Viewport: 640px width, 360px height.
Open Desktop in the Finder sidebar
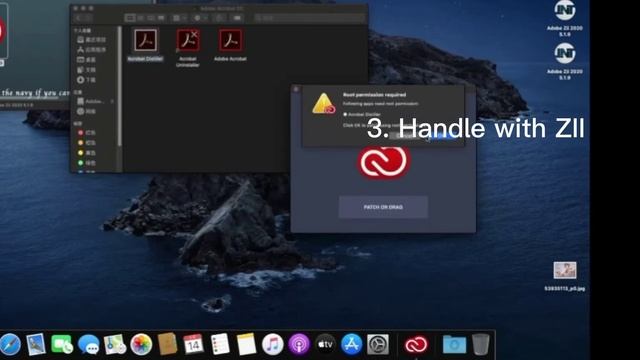[x=87, y=60]
